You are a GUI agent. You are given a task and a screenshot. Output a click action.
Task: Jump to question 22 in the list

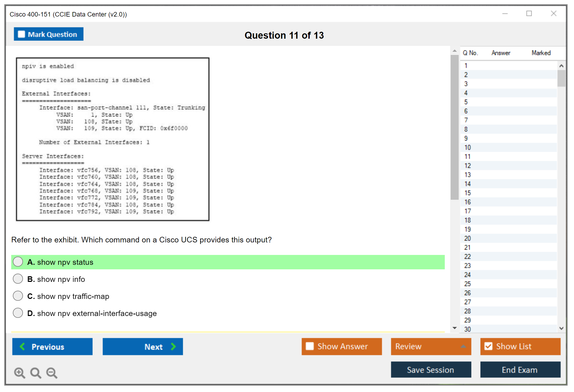(x=467, y=257)
